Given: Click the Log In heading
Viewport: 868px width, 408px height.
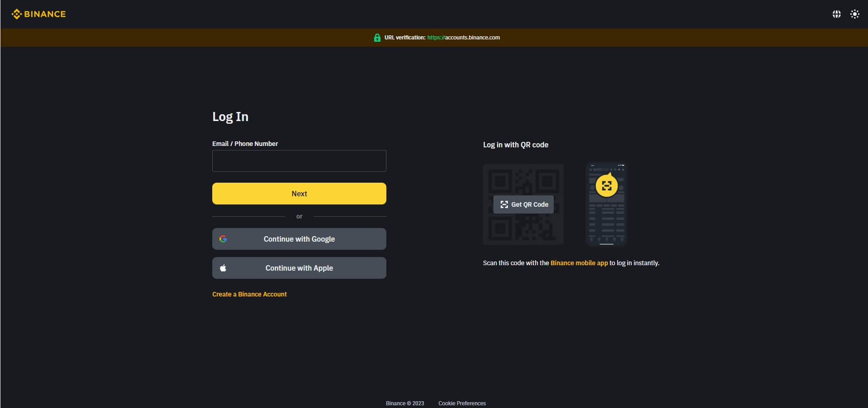Looking at the screenshot, I should point(230,117).
